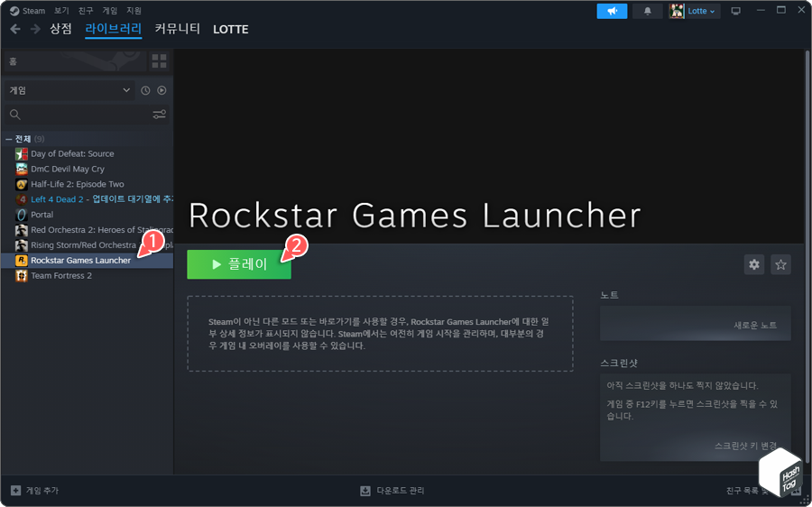This screenshot has height=507, width=812.
Task: Toggle sort by recent clock icon
Action: tap(145, 90)
